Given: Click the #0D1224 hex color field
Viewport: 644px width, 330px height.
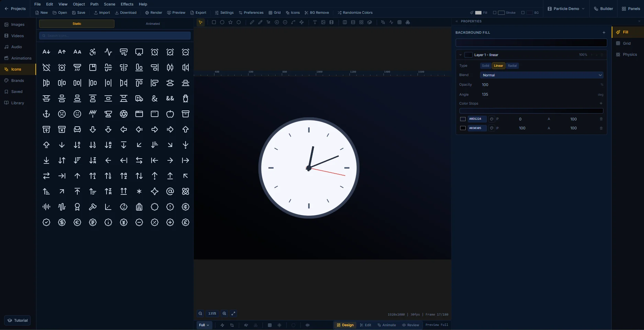Looking at the screenshot, I should point(477,119).
